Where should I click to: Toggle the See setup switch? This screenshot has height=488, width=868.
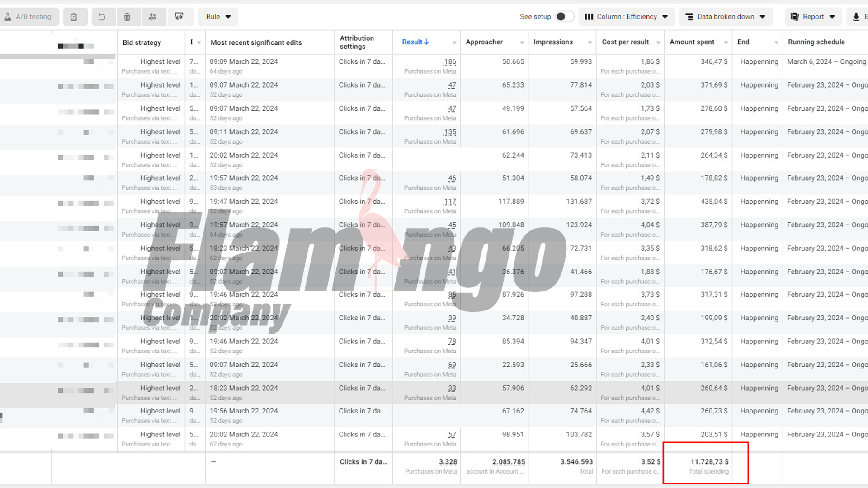565,17
